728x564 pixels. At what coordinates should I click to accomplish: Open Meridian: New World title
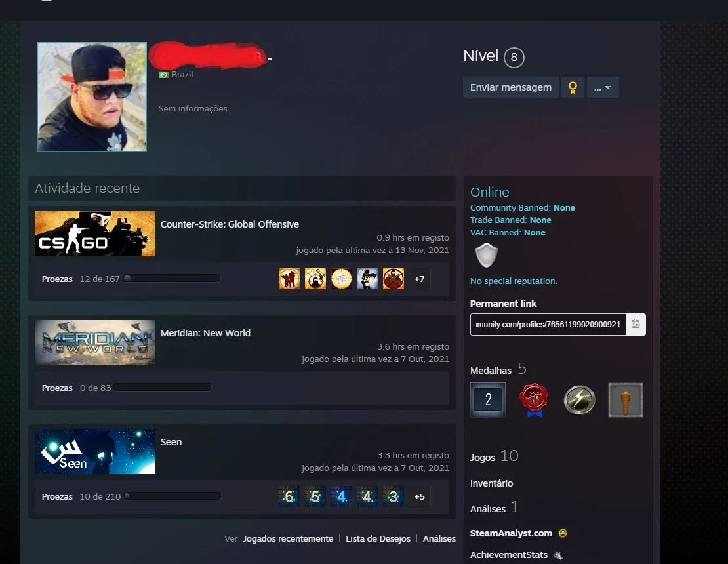[205, 333]
